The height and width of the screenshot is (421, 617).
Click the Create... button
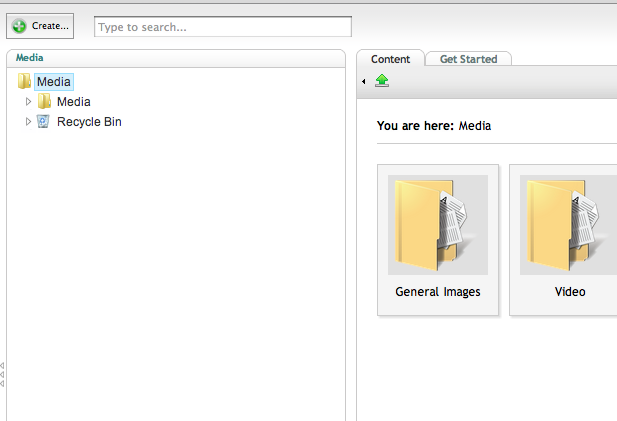[x=40, y=26]
